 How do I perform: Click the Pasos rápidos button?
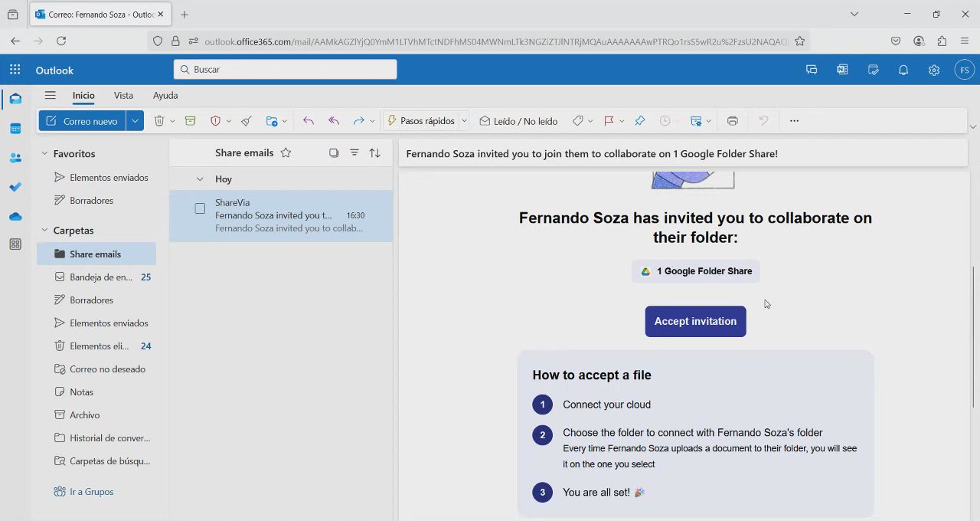pyautogui.click(x=422, y=121)
